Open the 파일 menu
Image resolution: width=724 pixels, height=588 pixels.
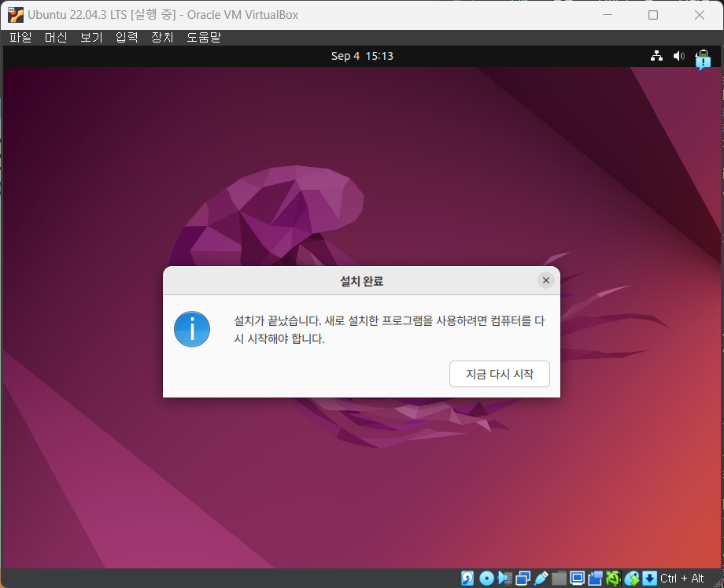click(20, 38)
